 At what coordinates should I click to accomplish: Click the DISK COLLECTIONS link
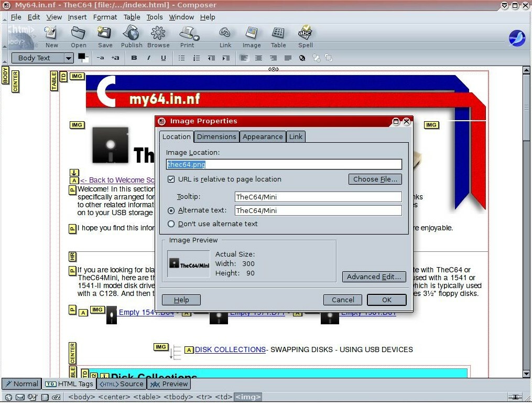point(230,349)
